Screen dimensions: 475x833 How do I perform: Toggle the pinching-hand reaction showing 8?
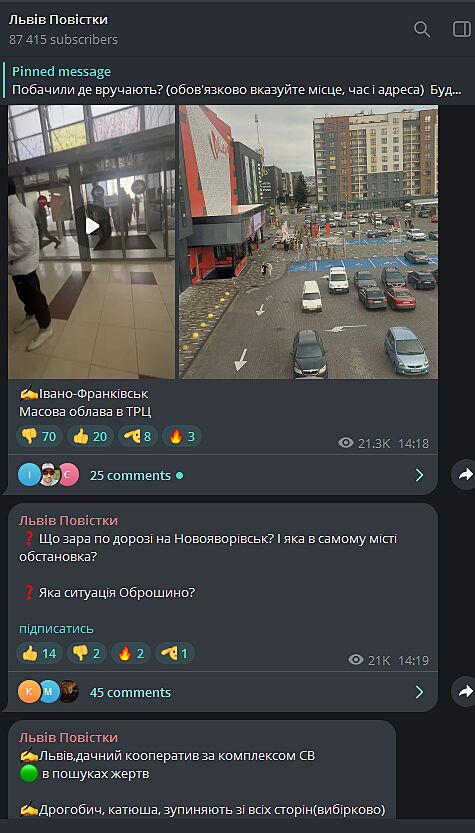point(138,437)
